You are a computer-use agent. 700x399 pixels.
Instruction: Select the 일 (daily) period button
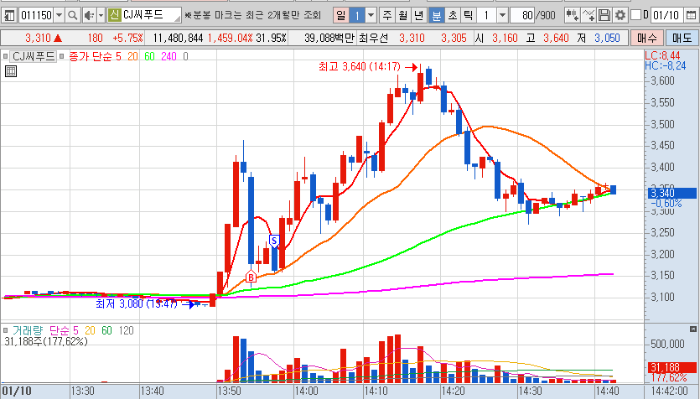click(341, 16)
